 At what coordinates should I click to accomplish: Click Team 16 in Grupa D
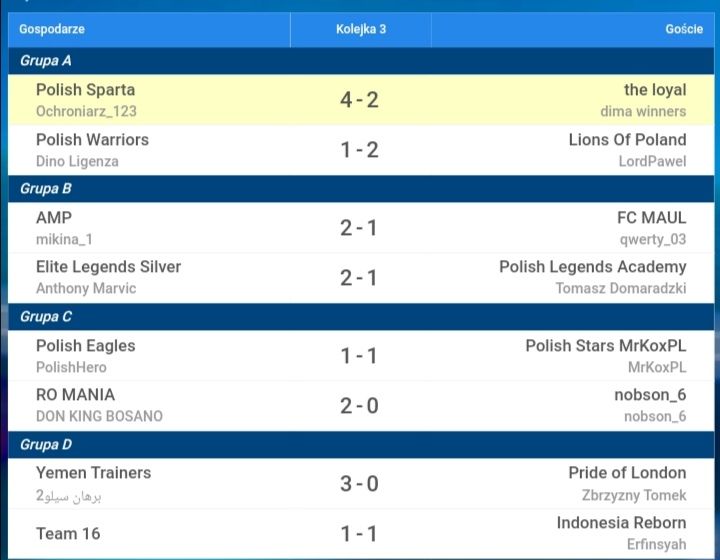[68, 533]
